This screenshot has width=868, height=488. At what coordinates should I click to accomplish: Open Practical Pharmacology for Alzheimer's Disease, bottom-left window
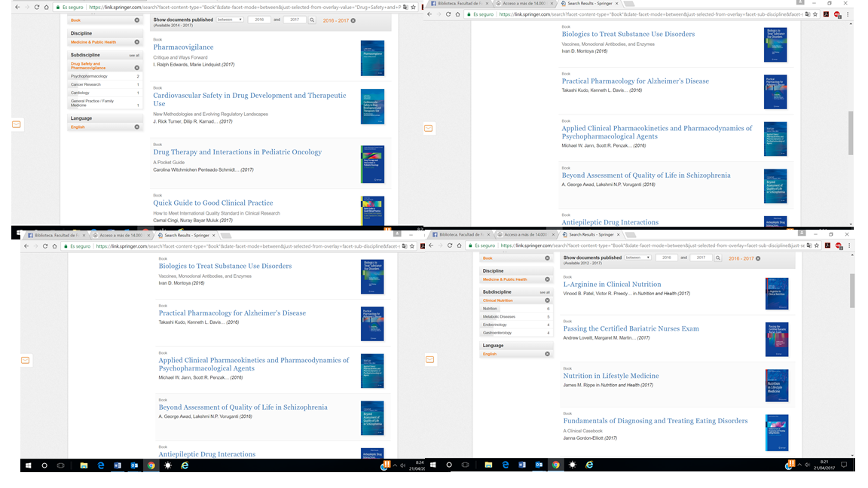pos(233,313)
